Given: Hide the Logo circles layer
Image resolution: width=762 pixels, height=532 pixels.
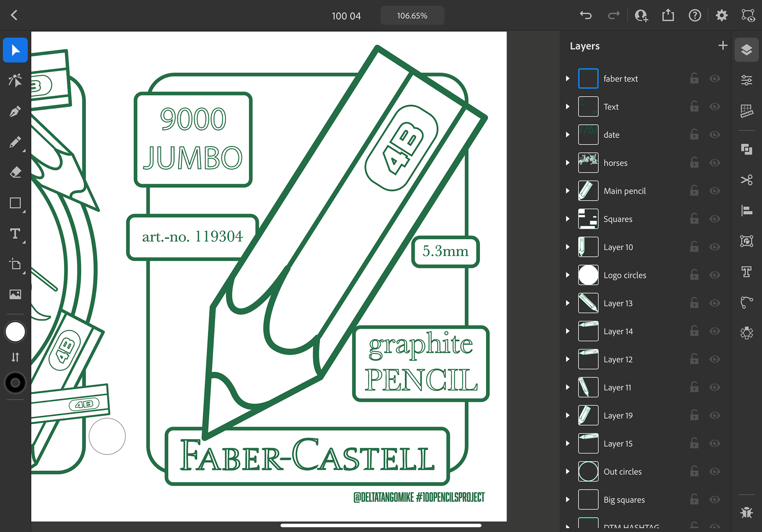Looking at the screenshot, I should tap(715, 275).
